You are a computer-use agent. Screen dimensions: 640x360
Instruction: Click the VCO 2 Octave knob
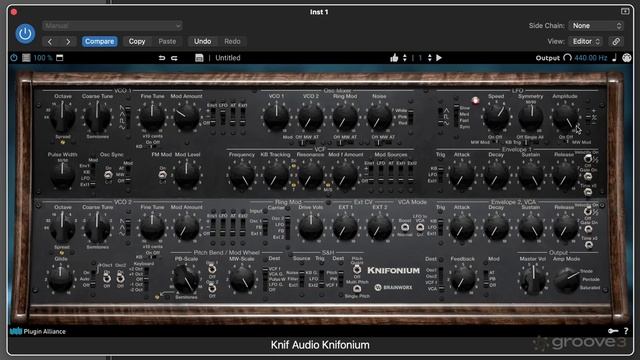coord(62,228)
